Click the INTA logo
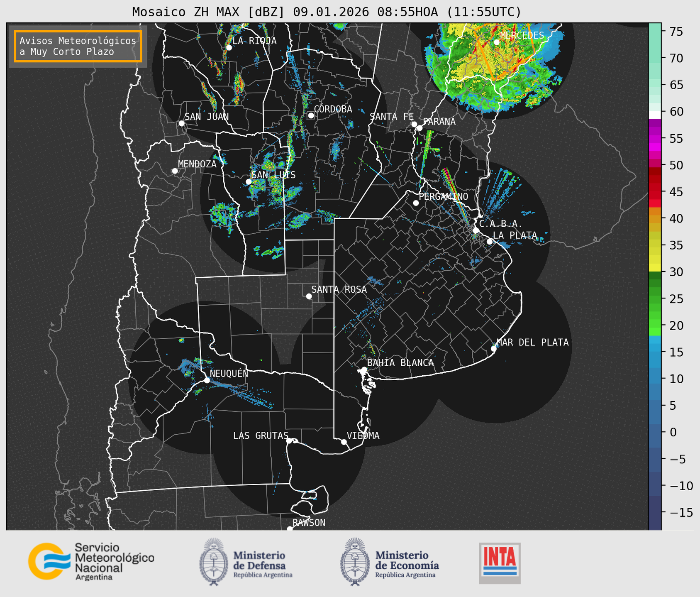 (x=500, y=563)
